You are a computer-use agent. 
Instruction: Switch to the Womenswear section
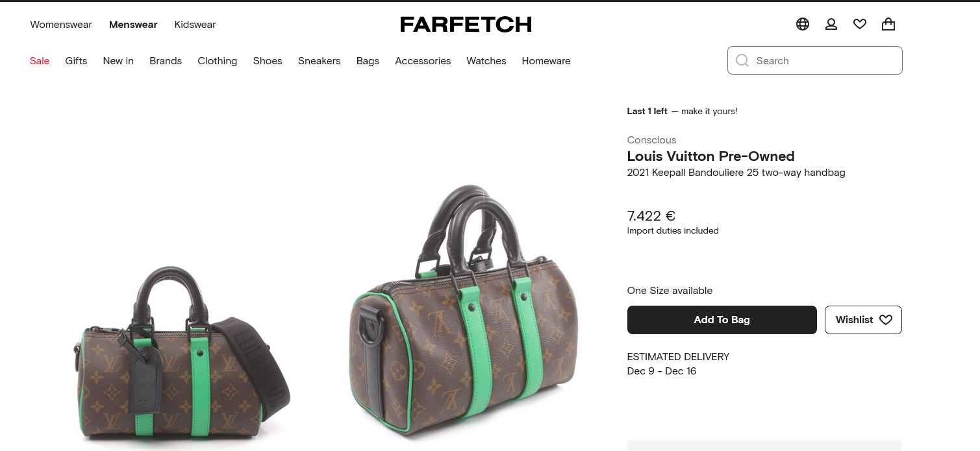[61, 25]
